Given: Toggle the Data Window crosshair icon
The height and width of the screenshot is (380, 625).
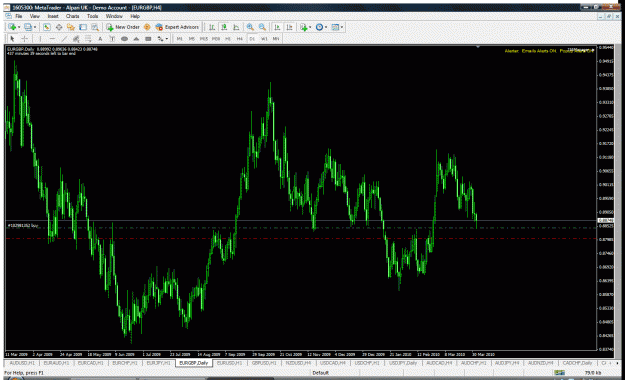Looking at the screenshot, I should (x=59, y=27).
